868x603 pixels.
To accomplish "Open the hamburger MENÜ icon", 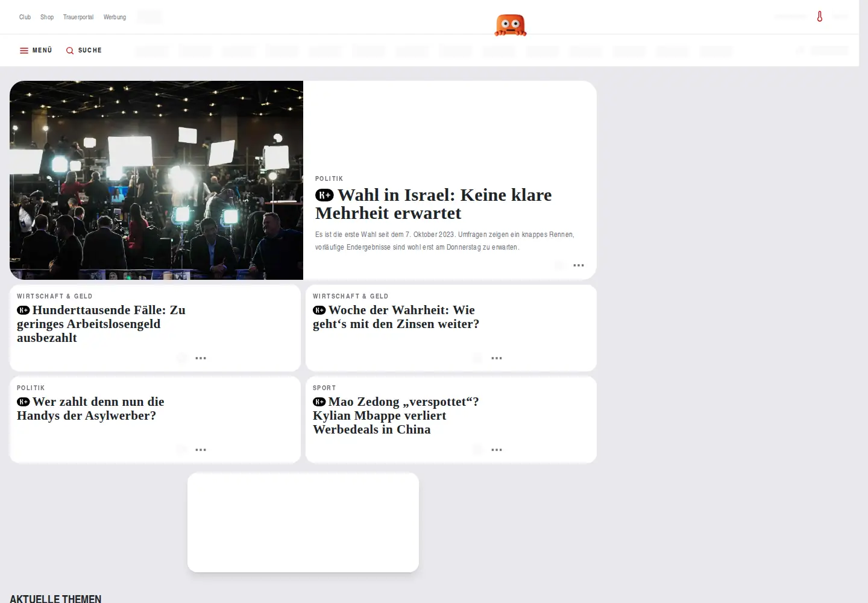I will click(24, 51).
